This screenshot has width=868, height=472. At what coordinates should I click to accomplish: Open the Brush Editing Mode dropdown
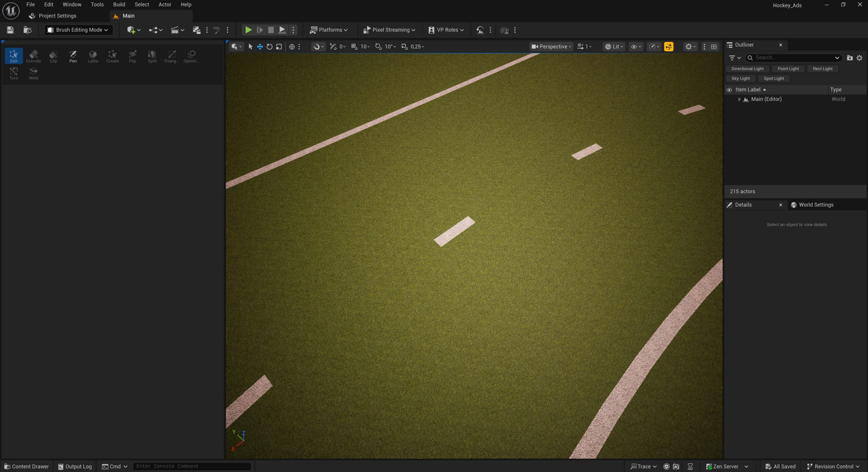point(78,30)
